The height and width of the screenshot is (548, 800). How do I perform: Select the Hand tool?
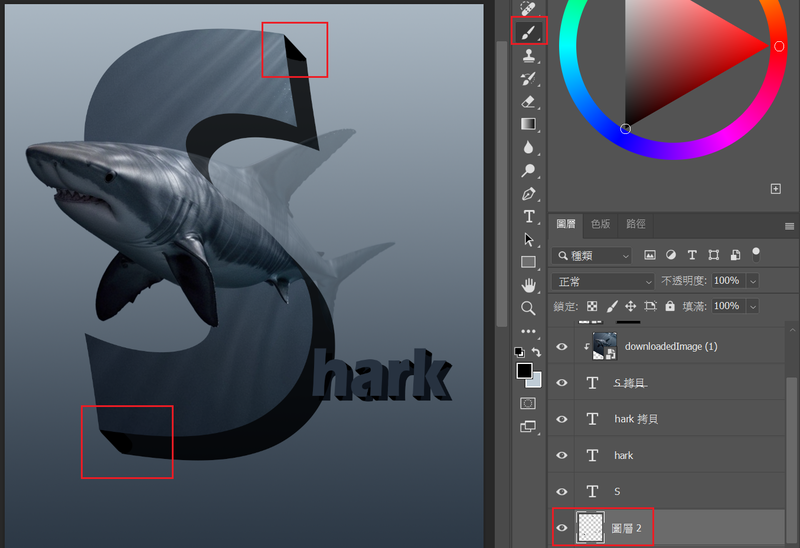click(x=528, y=285)
